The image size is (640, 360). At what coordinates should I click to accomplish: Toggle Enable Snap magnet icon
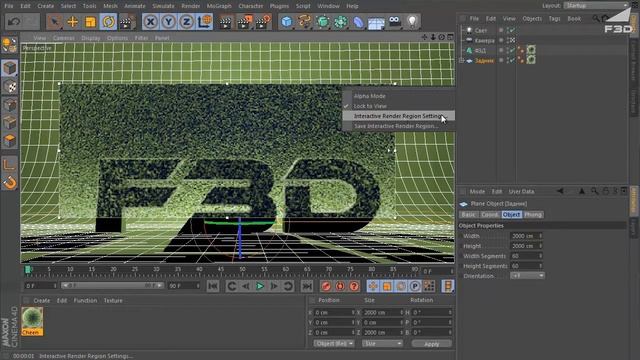tap(9, 182)
